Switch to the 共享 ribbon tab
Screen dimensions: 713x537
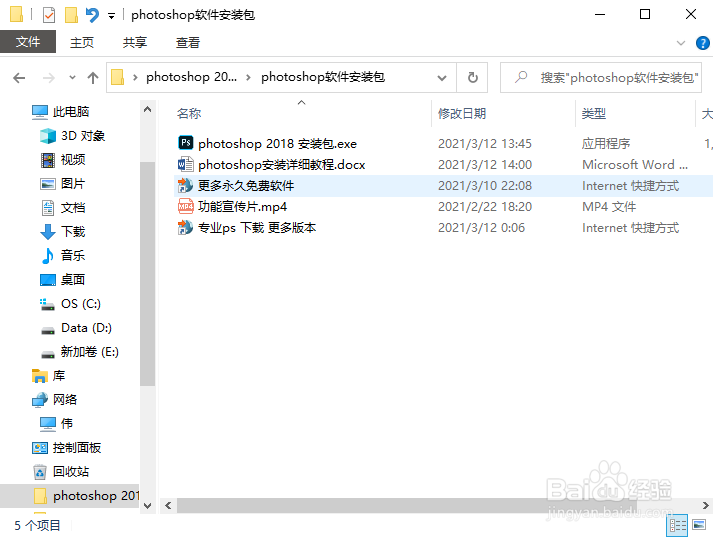[135, 42]
